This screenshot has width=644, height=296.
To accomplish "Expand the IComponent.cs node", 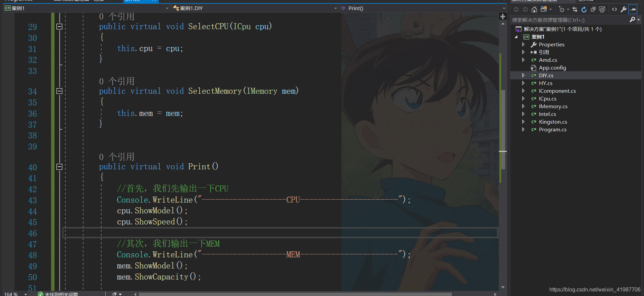I will pyautogui.click(x=523, y=91).
